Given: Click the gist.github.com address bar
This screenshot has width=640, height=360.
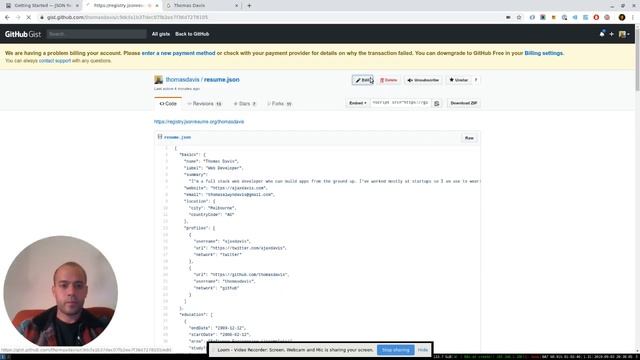Looking at the screenshot, I should (x=269, y=18).
